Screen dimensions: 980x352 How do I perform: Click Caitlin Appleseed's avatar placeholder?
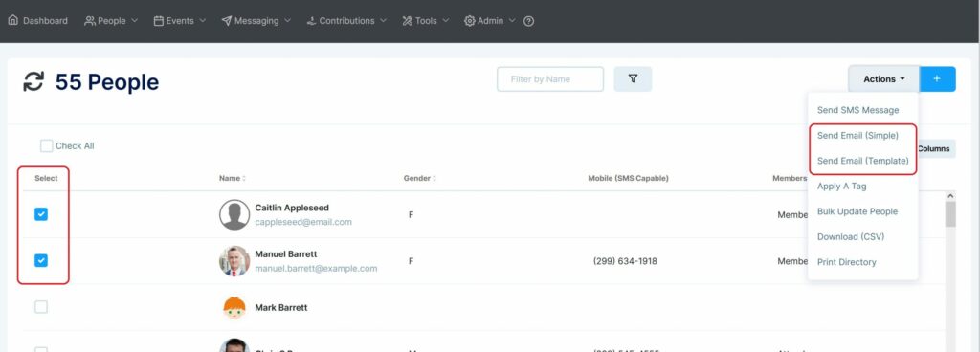coord(234,214)
